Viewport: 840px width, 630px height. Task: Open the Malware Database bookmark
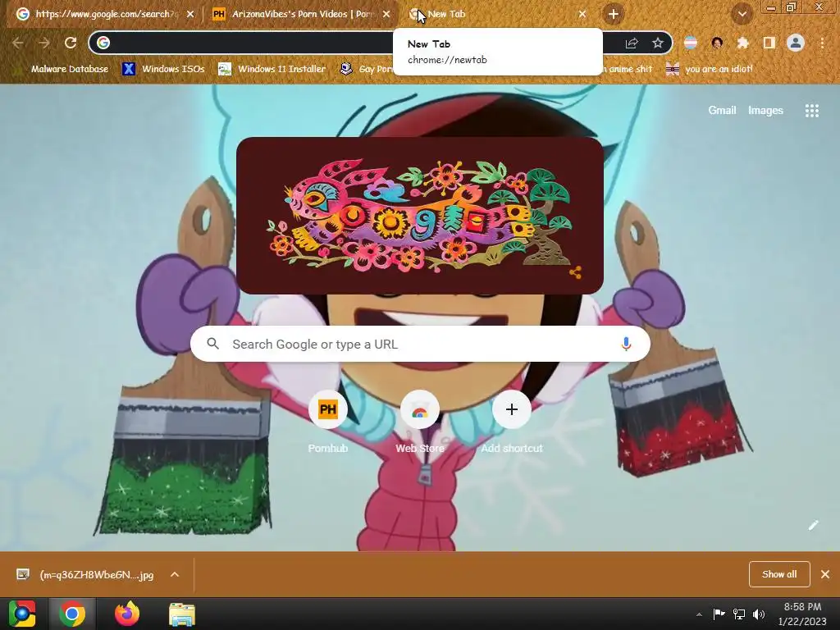[63, 69]
